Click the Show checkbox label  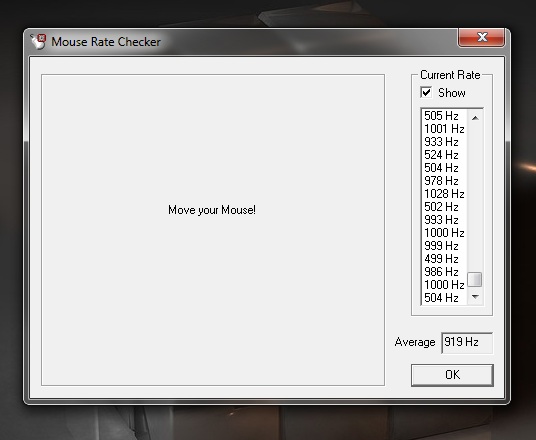pos(452,93)
